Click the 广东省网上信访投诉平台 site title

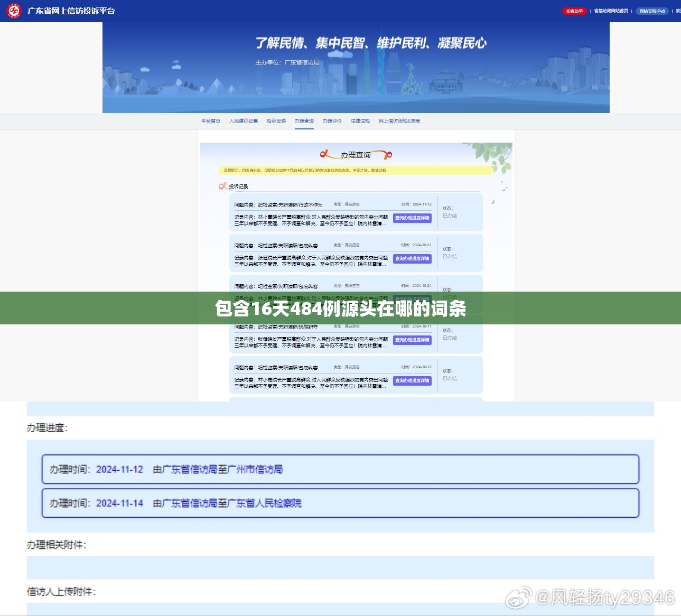coord(71,11)
